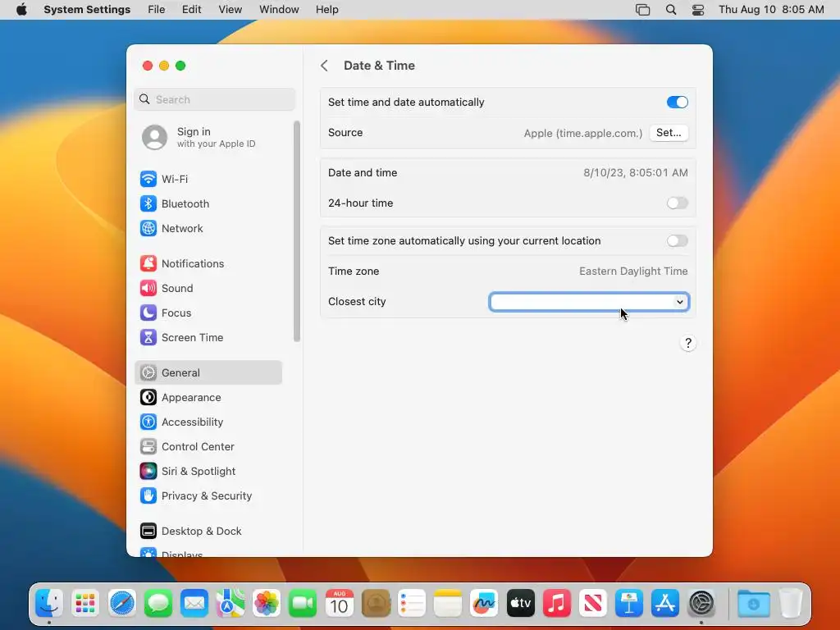Enable 24-hour time toggle

click(x=677, y=203)
